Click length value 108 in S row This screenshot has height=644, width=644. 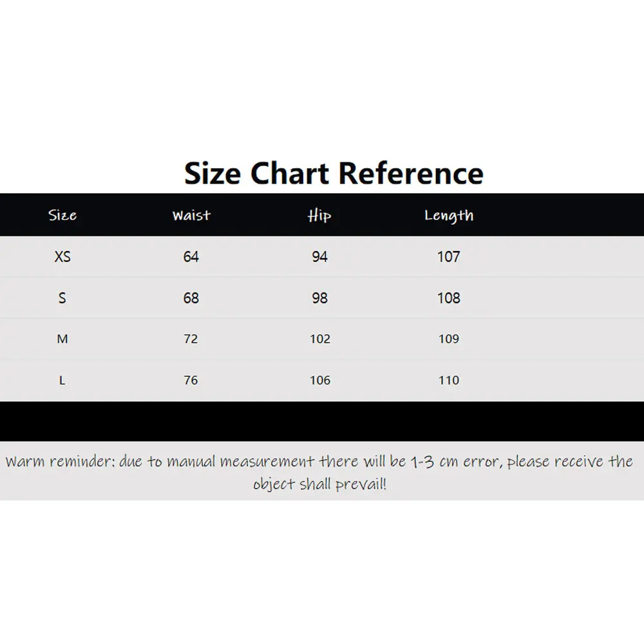coord(448,298)
